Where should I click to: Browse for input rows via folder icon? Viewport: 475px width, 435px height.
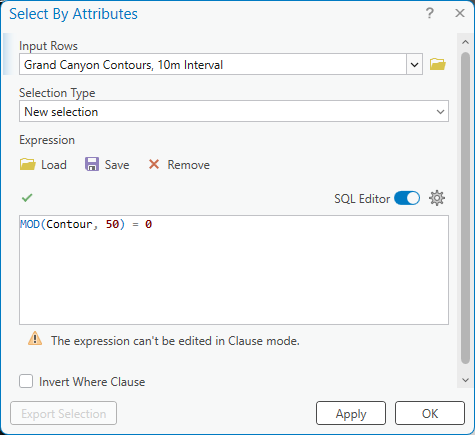[437, 64]
